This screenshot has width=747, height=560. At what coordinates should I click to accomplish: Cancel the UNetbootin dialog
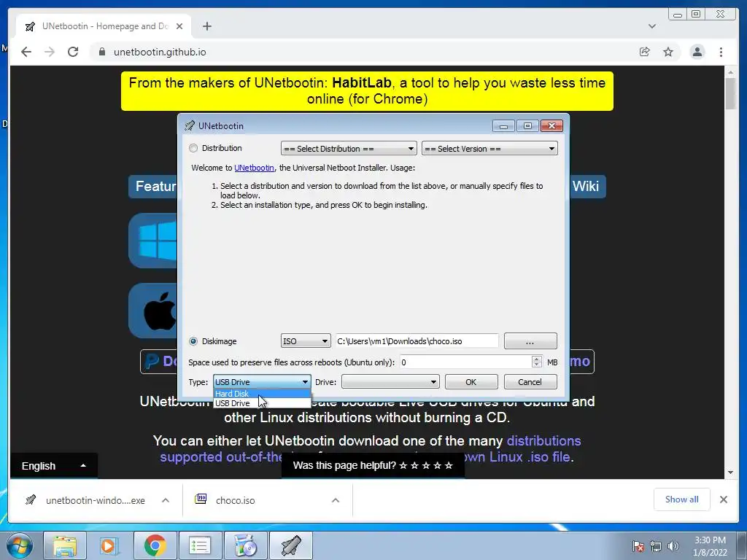pos(530,382)
